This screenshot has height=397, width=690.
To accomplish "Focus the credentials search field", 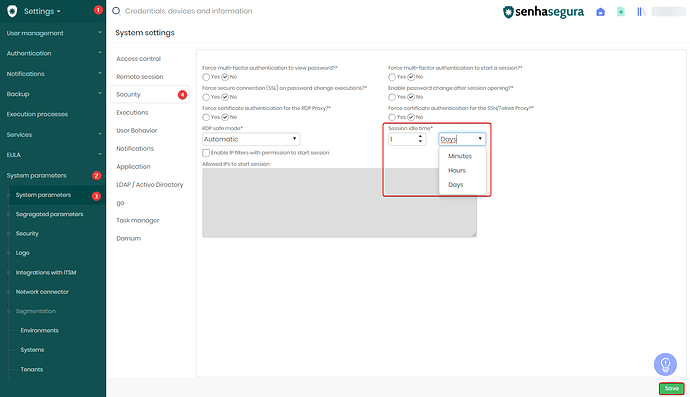I will point(188,11).
